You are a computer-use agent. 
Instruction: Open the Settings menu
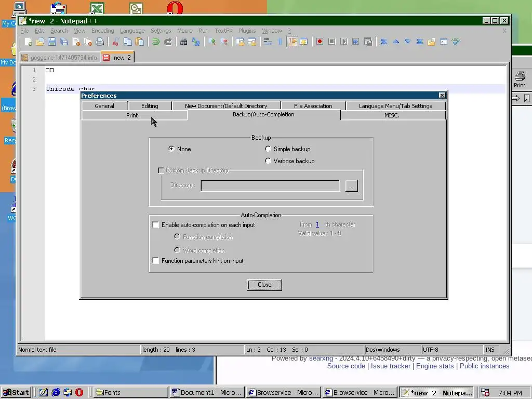[x=161, y=31]
